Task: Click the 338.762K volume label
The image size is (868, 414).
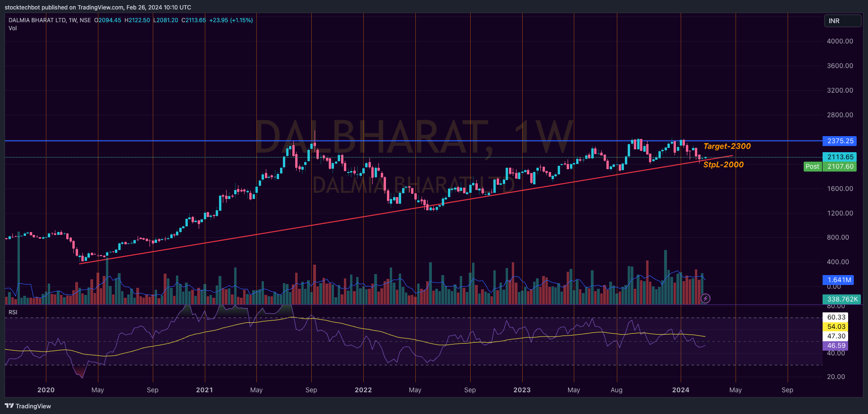Action: coord(842,299)
